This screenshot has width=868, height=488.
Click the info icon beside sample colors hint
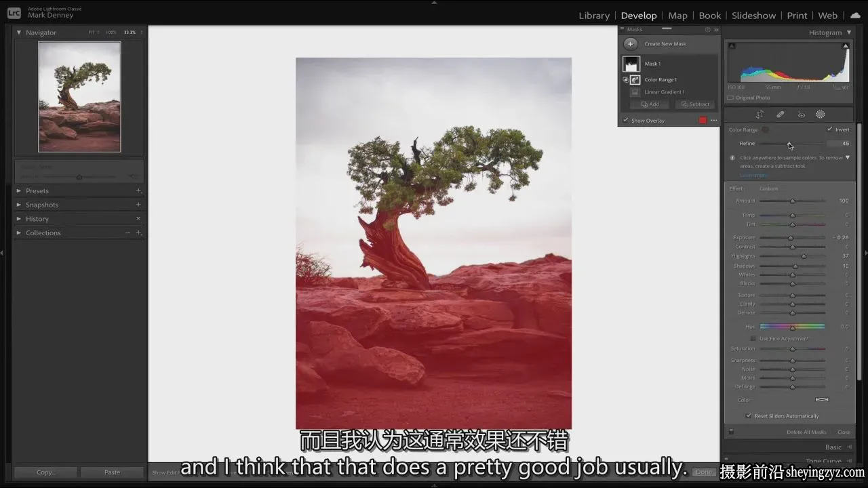pos(732,158)
